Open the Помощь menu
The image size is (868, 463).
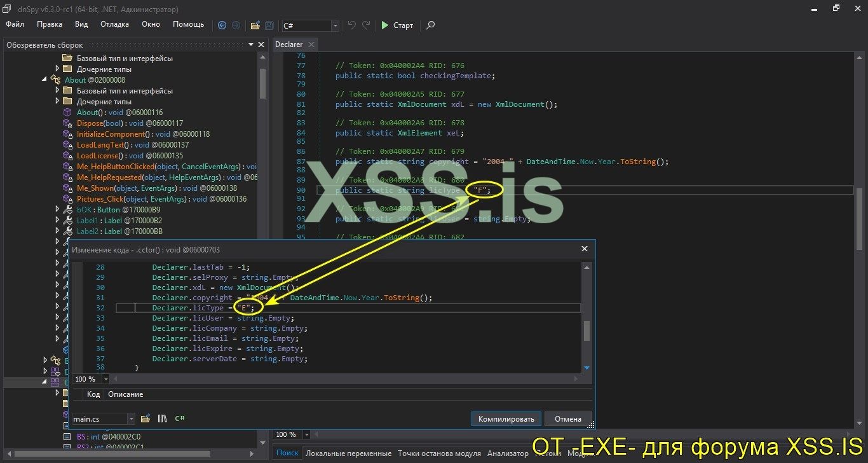point(189,24)
